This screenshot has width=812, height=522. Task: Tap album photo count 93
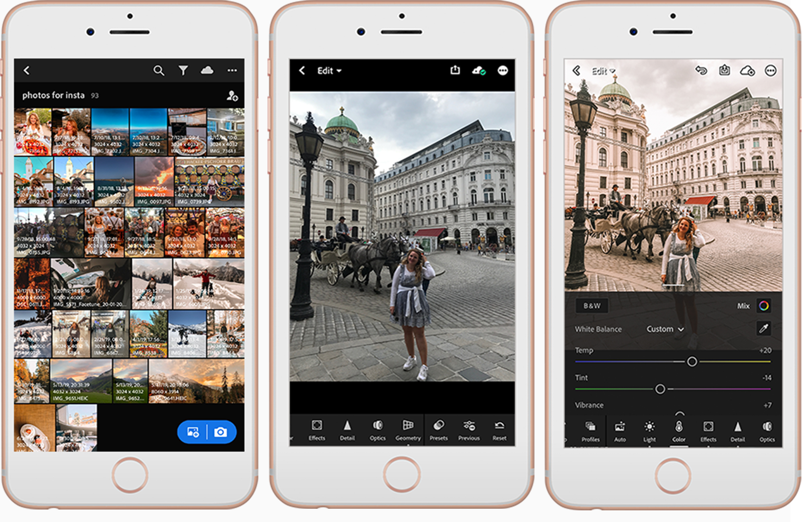point(95,95)
